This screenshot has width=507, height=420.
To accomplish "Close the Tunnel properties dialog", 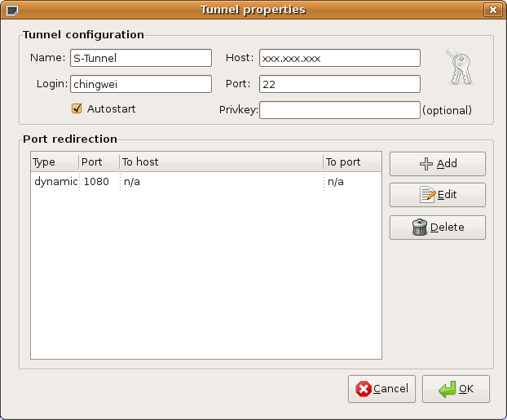I will 492,10.
